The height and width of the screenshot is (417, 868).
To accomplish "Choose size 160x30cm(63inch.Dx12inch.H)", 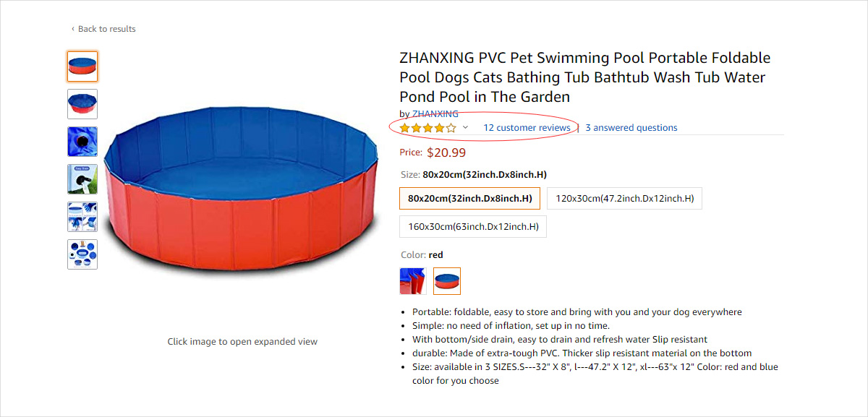I will coord(473,226).
